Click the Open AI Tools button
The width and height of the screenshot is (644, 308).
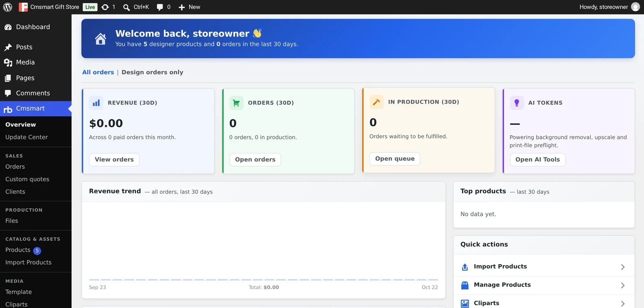click(538, 160)
